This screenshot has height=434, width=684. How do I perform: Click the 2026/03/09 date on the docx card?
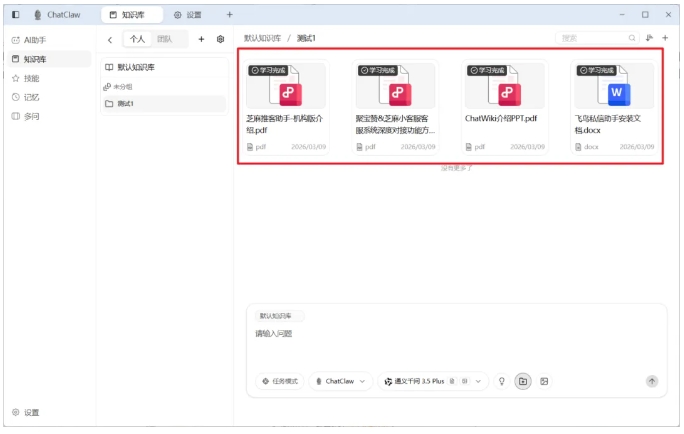coord(637,147)
